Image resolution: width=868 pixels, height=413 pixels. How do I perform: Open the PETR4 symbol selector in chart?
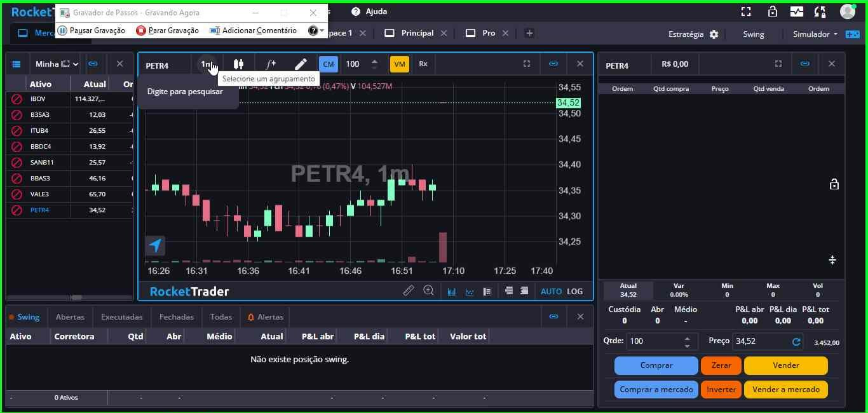click(157, 65)
